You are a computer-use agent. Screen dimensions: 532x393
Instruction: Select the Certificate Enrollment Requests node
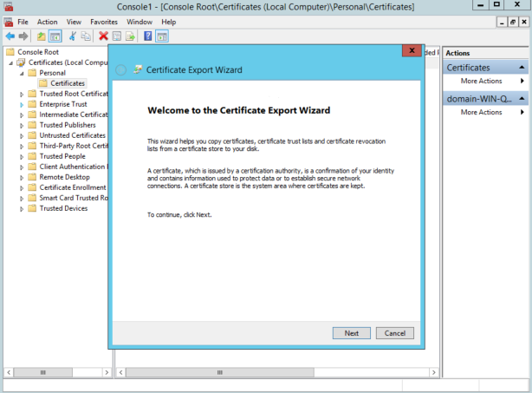coord(73,187)
